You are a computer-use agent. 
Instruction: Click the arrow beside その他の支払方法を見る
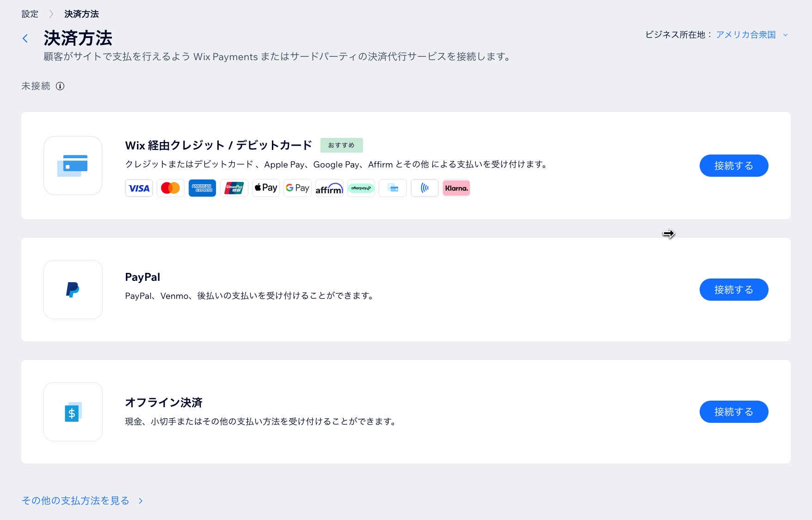coord(141,501)
